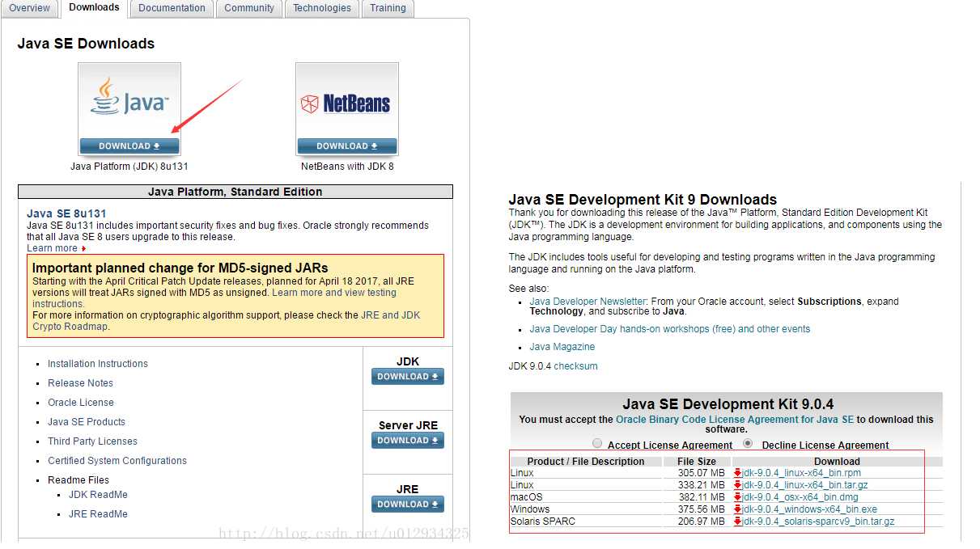980x549 pixels.
Task: Open the Community tab
Action: click(x=249, y=8)
